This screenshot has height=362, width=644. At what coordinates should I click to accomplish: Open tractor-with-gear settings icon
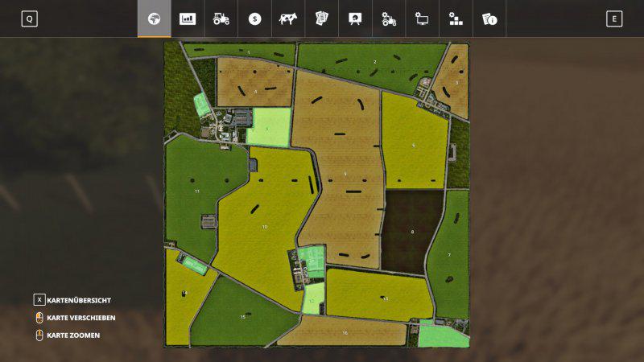(x=389, y=19)
